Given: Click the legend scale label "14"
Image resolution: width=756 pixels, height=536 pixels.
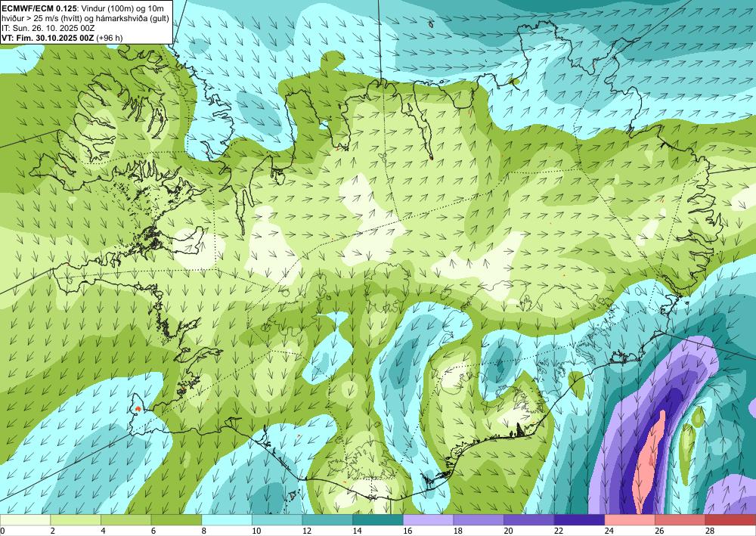Looking at the screenshot, I should (357, 531).
